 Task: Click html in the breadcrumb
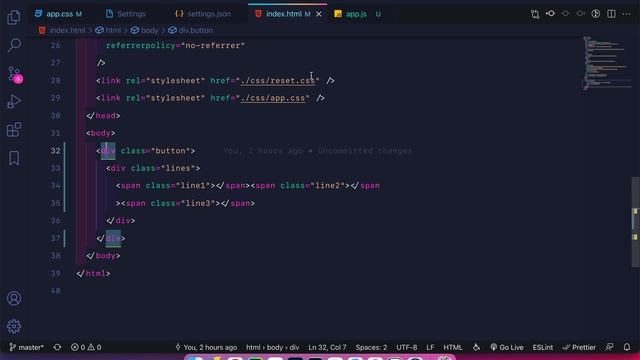coord(113,30)
